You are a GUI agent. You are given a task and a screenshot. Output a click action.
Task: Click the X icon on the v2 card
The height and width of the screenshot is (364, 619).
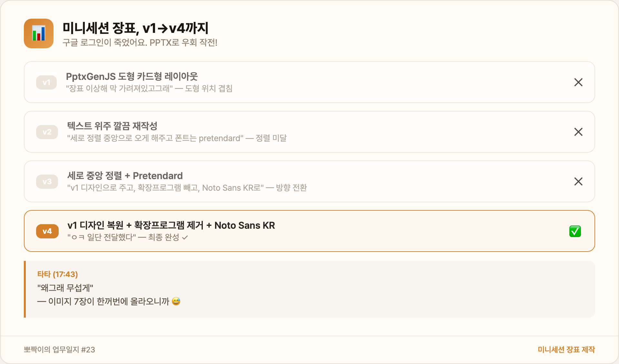(578, 132)
